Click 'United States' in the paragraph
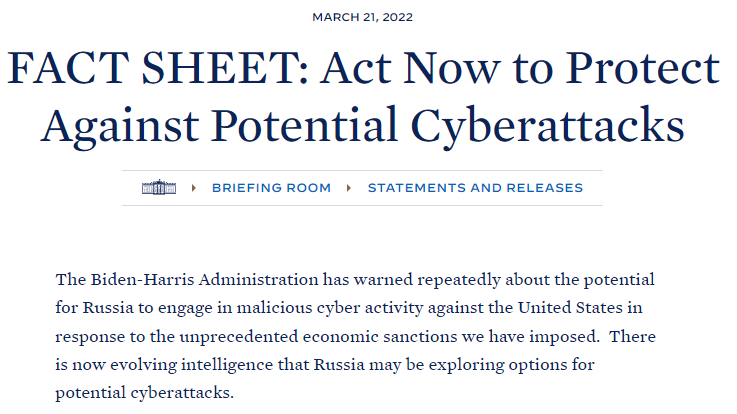This screenshot has height=414, width=737. [570, 308]
